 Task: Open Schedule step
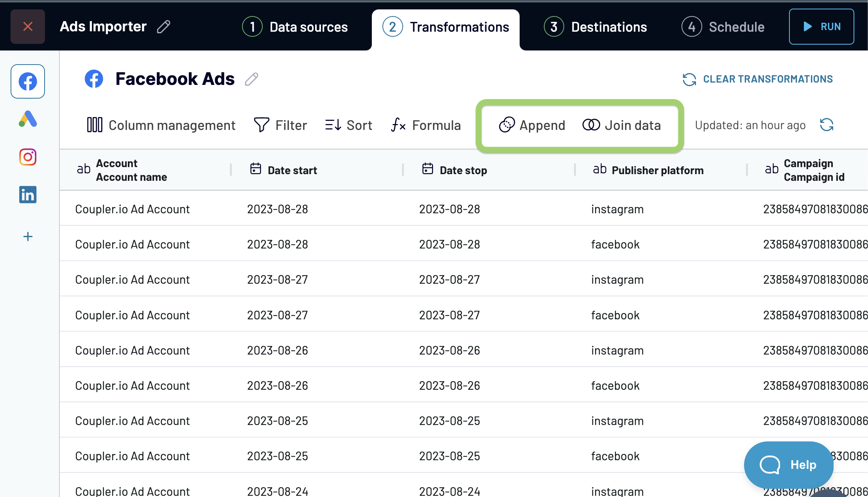coord(723,27)
